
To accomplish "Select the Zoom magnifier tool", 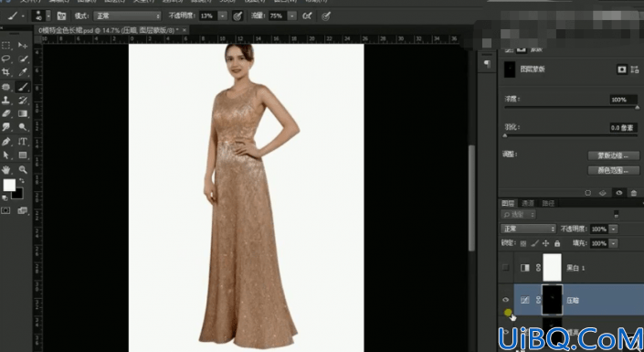I will (x=23, y=169).
